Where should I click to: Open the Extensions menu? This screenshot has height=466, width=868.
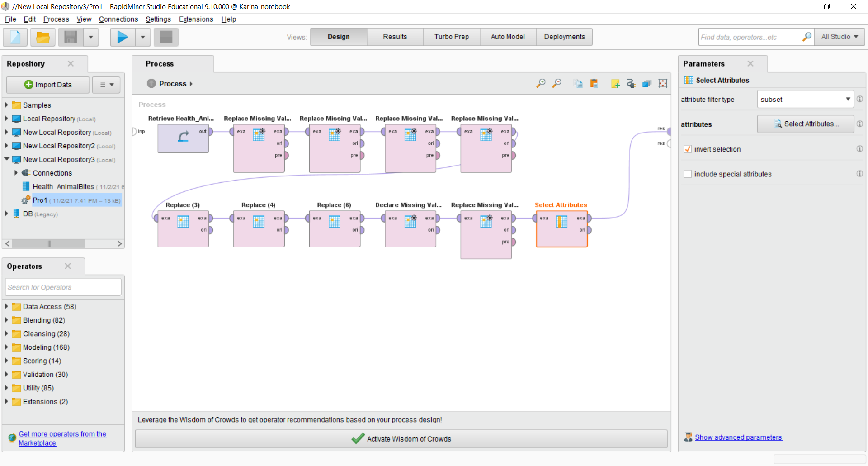(196, 19)
